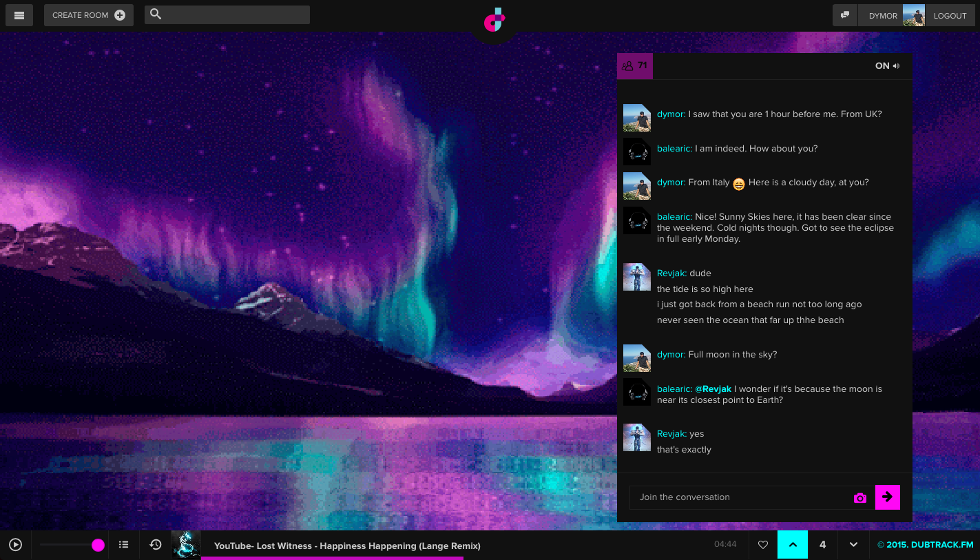
Task: Click the play button in bottom bar
Action: pyautogui.click(x=15, y=545)
